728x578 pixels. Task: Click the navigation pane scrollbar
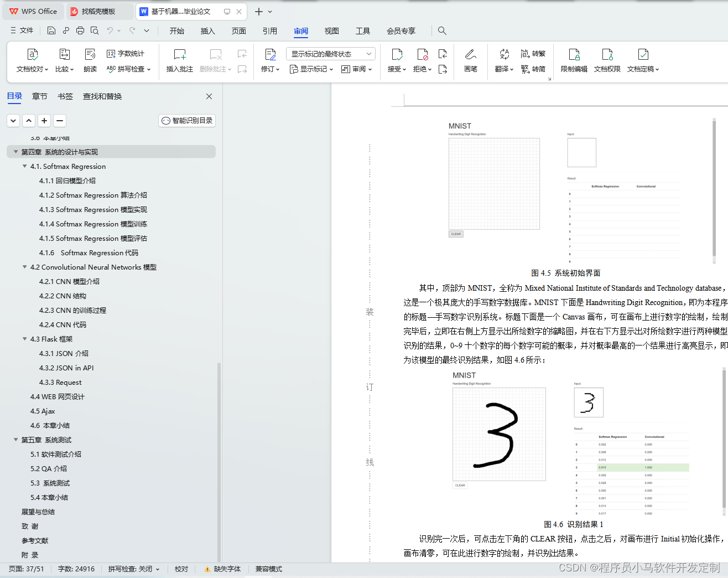(219, 462)
